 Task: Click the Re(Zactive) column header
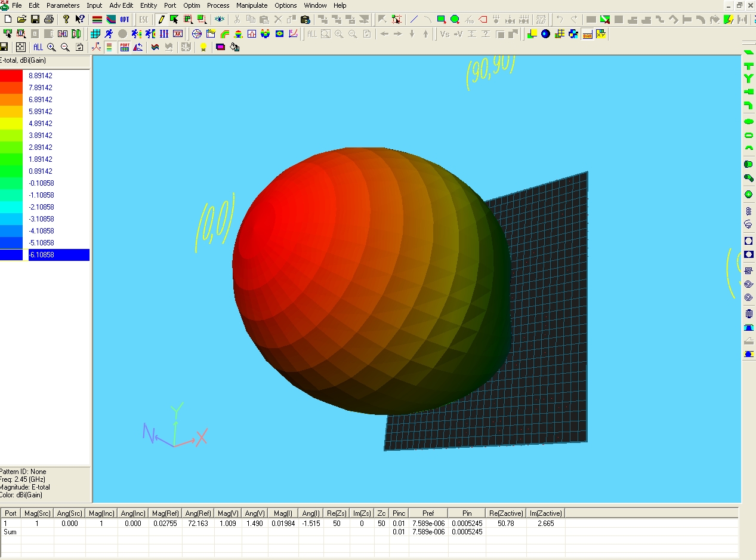(x=505, y=513)
